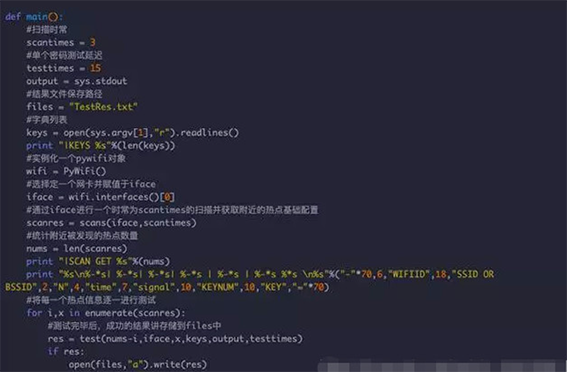Viewport: 567px width, 372px height.
Task: Click the comment above the iface assignment
Action: tap(91, 184)
